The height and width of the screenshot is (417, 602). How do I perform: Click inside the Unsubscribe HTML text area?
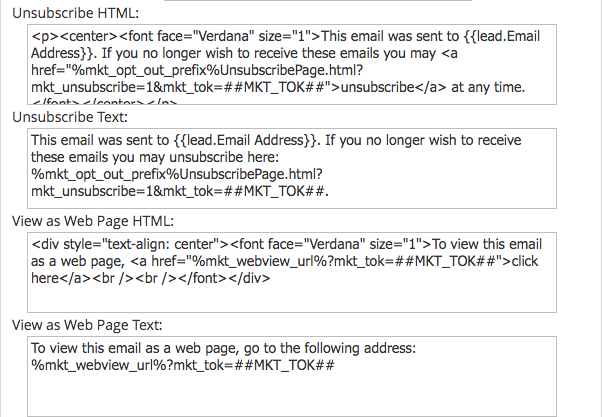point(292,65)
